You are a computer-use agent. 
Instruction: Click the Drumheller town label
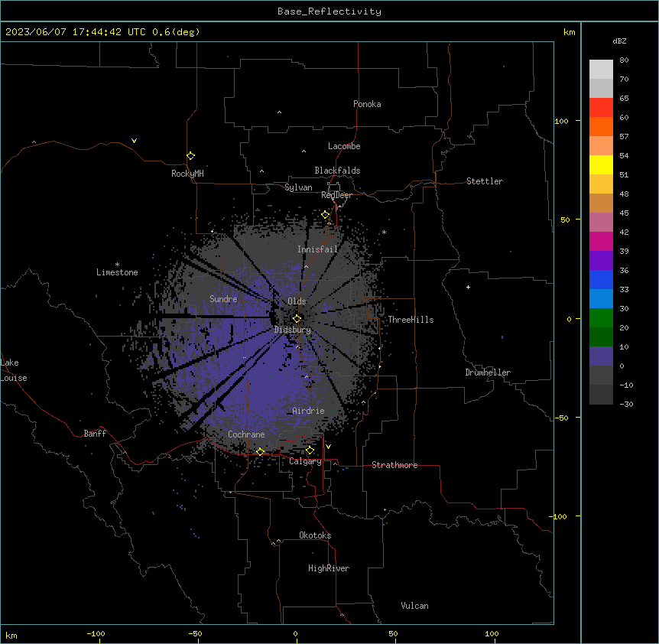tap(488, 372)
